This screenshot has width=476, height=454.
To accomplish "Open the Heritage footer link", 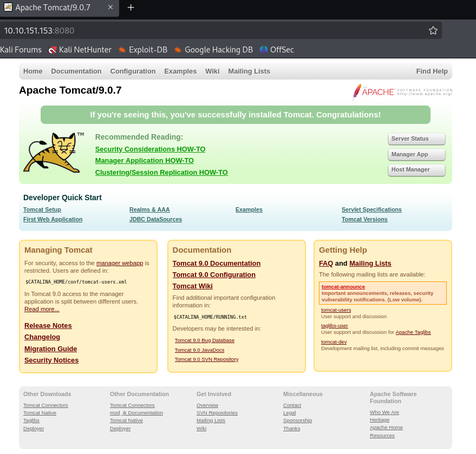I will click(380, 420).
